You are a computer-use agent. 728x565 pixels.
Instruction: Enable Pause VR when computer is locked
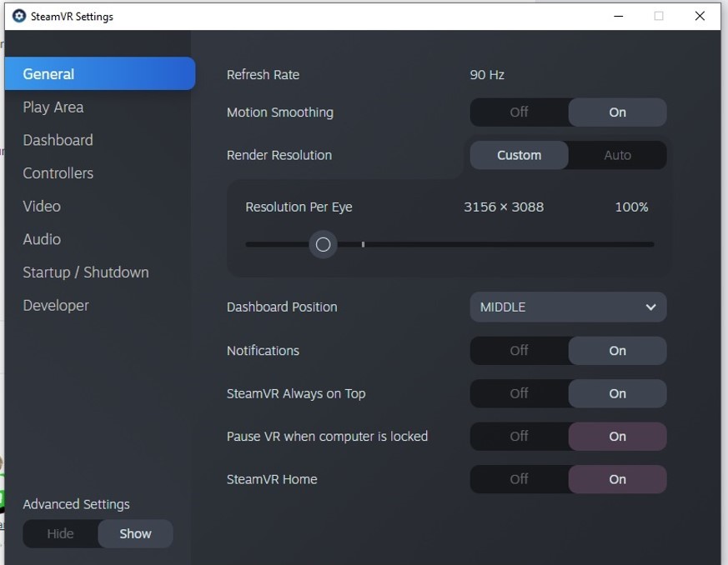click(x=617, y=437)
